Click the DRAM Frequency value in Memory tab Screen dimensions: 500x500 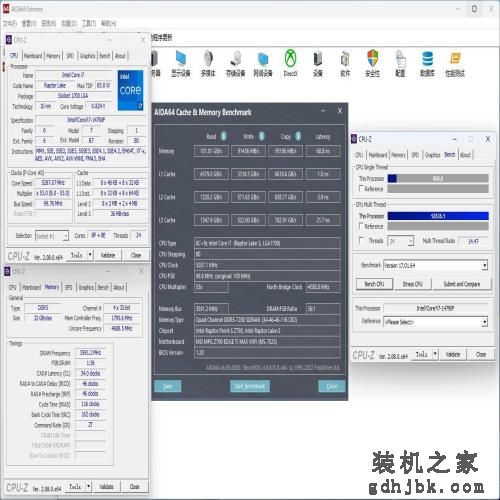point(90,353)
